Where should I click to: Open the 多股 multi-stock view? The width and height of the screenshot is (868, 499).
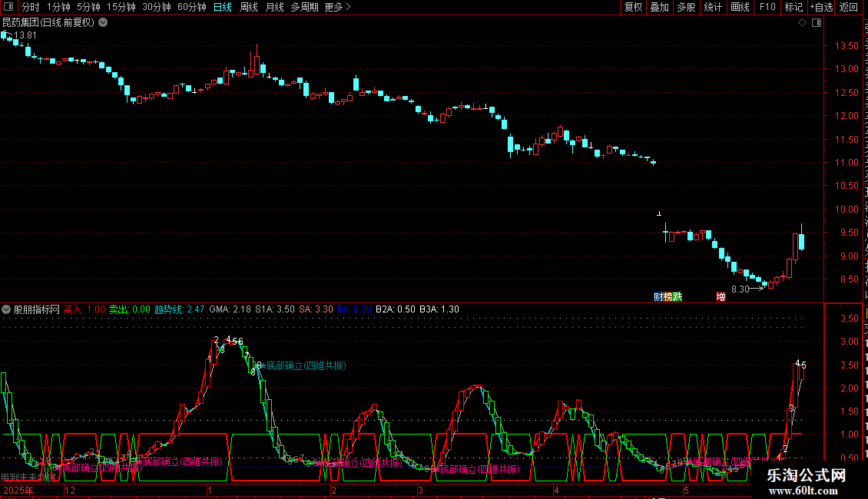coord(686,7)
